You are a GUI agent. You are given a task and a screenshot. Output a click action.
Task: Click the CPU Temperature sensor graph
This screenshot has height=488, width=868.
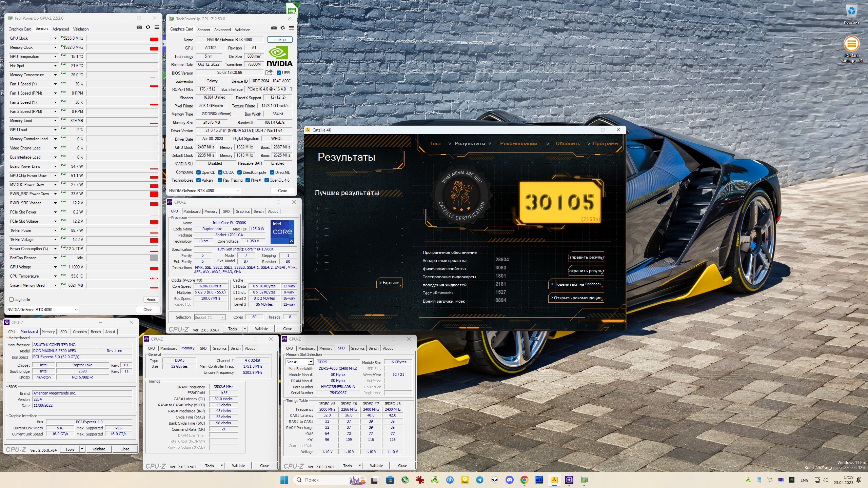click(x=122, y=276)
